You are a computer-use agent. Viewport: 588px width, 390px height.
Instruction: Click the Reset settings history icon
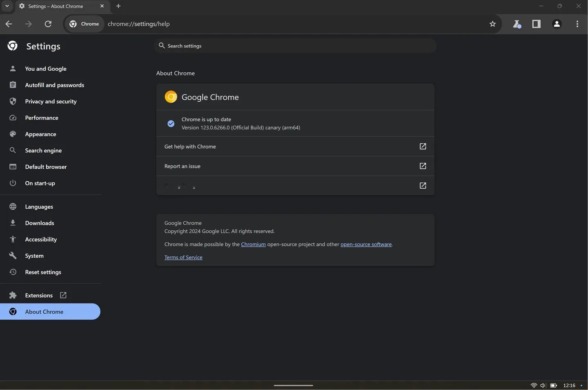[13, 272]
